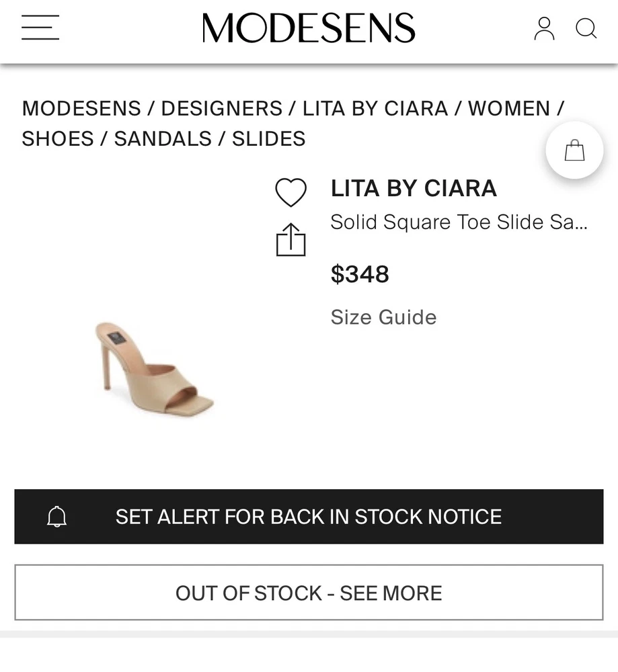Click the bell alert icon
Viewport: 618px width, 672px height.
point(57,517)
